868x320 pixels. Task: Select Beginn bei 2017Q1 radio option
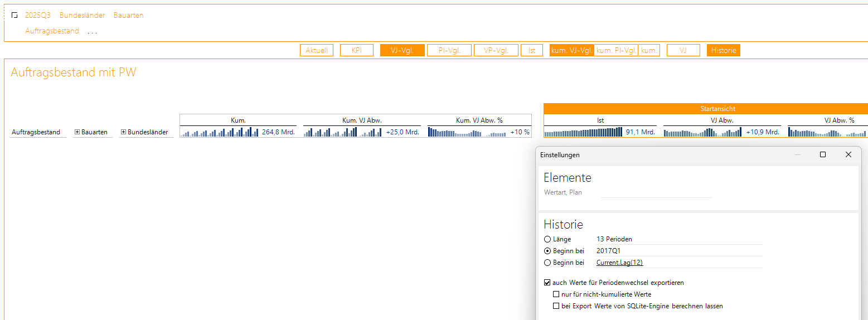click(x=547, y=251)
